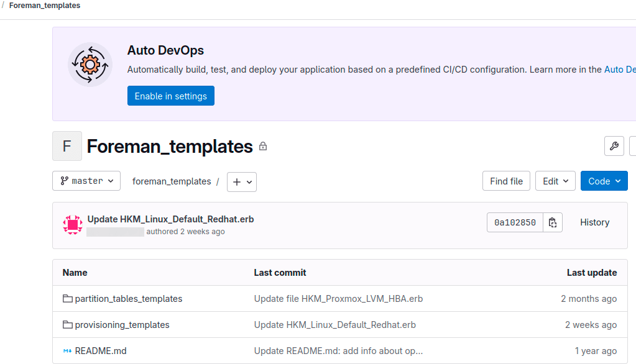Expand the blue Code dropdown
This screenshot has width=636, height=364.
pos(604,181)
